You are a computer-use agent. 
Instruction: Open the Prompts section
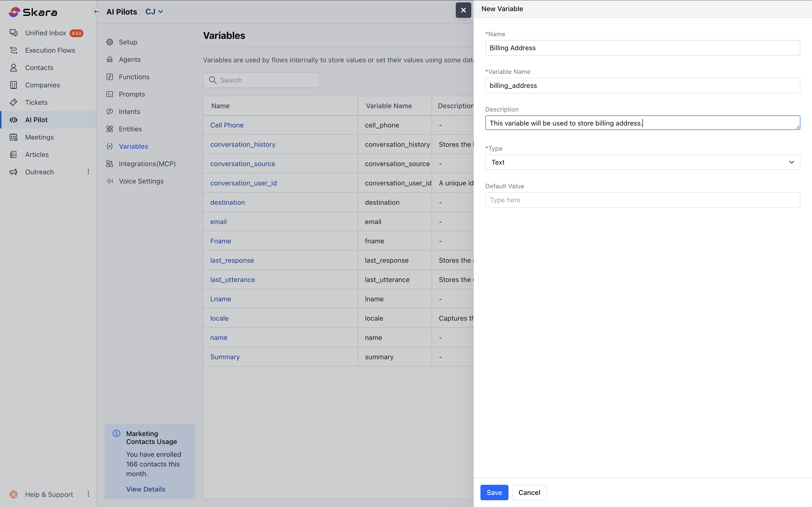[x=132, y=94]
